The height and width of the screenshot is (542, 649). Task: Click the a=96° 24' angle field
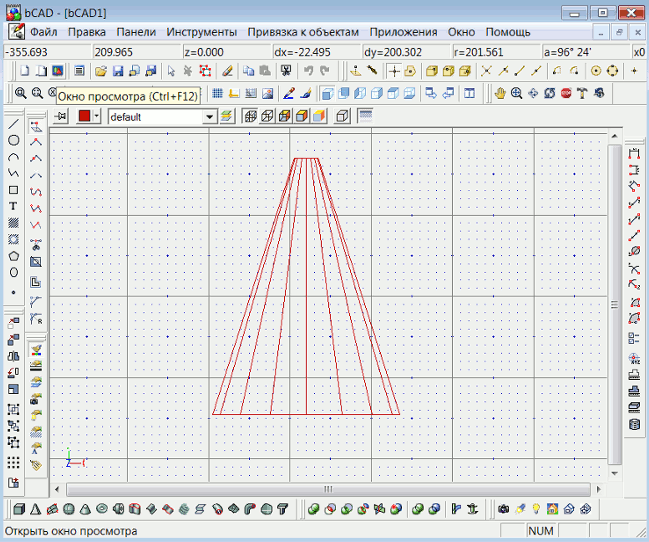point(586,52)
